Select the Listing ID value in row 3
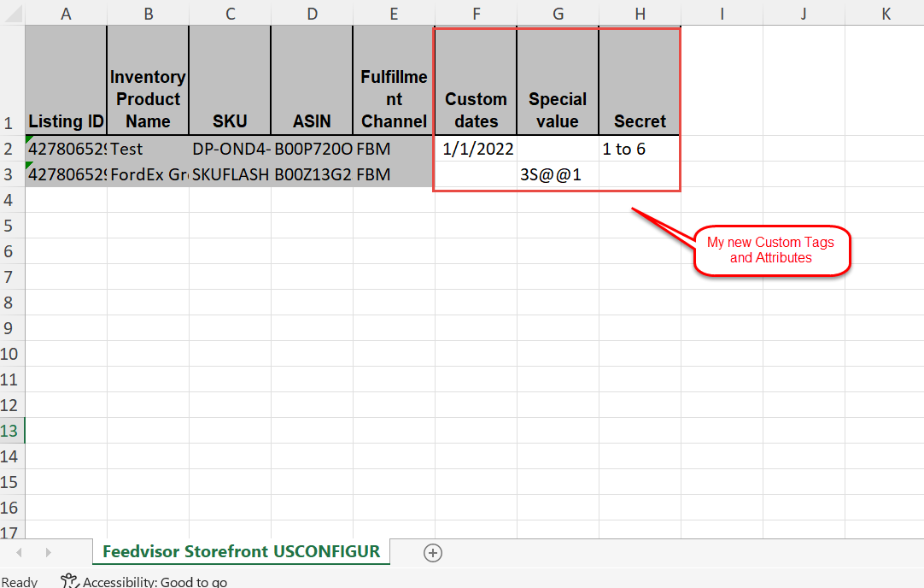Viewport: 924px width, 588px height. [66, 174]
